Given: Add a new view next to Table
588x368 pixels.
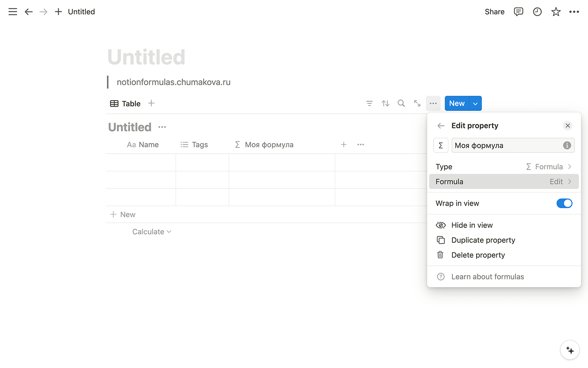Looking at the screenshot, I should click(x=151, y=103).
